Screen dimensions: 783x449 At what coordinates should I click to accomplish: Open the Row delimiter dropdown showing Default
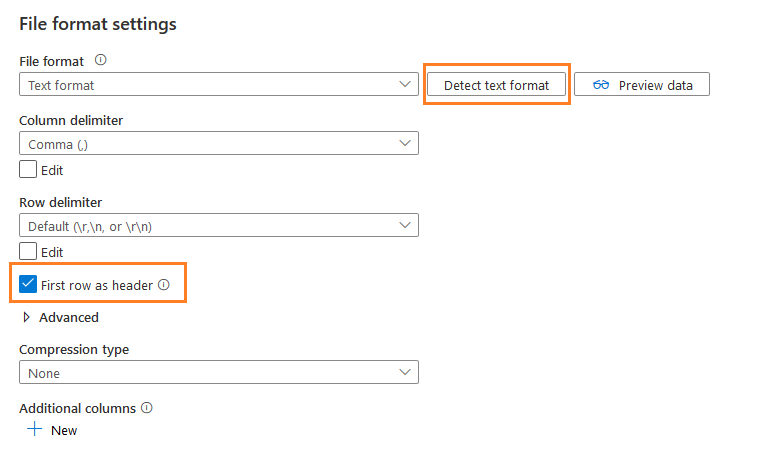[x=218, y=226]
